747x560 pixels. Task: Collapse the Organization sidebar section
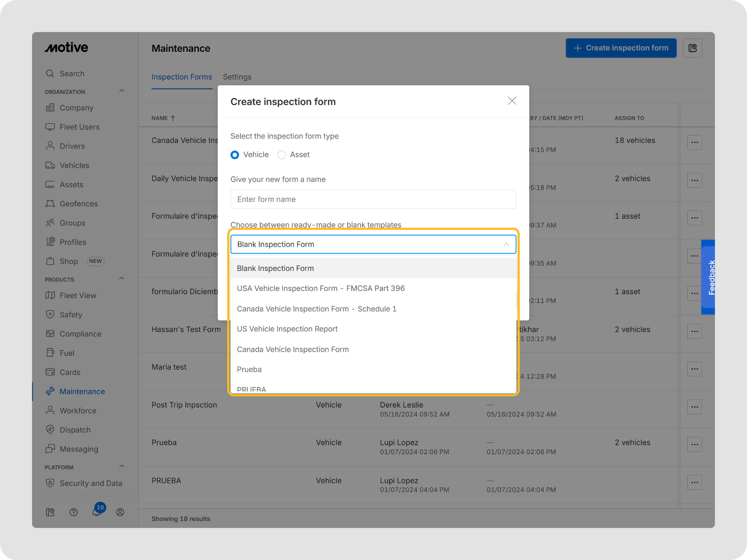pyautogui.click(x=121, y=91)
